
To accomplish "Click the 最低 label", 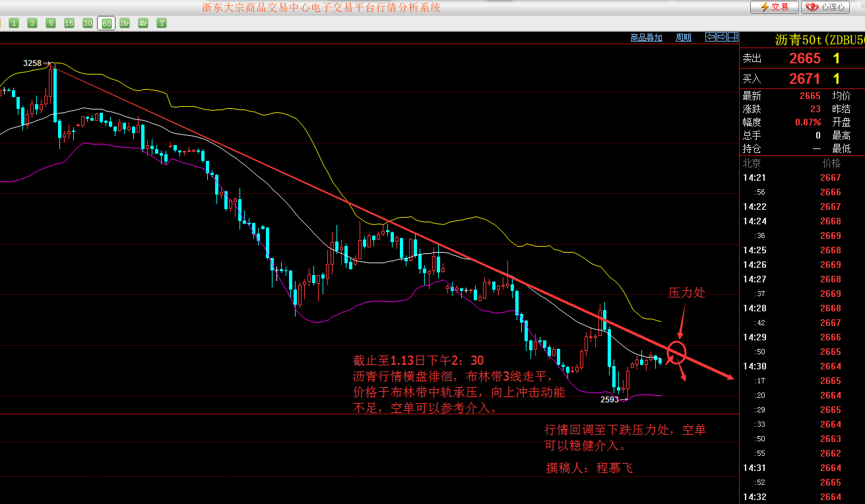I will 841,148.
